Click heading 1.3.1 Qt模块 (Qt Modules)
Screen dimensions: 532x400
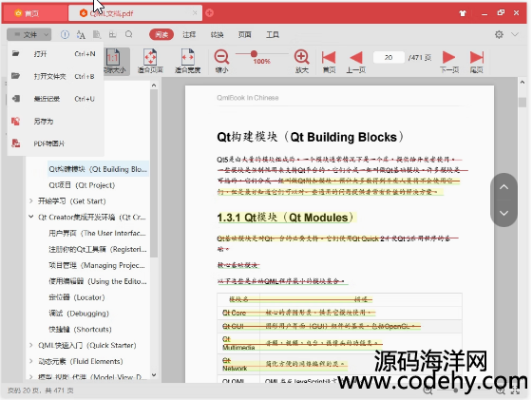(286, 218)
